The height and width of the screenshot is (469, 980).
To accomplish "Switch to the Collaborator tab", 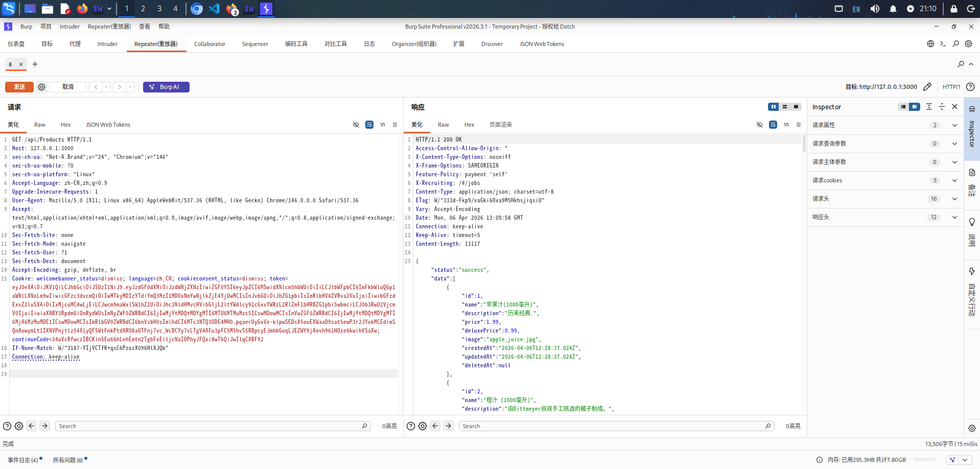I will click(209, 44).
